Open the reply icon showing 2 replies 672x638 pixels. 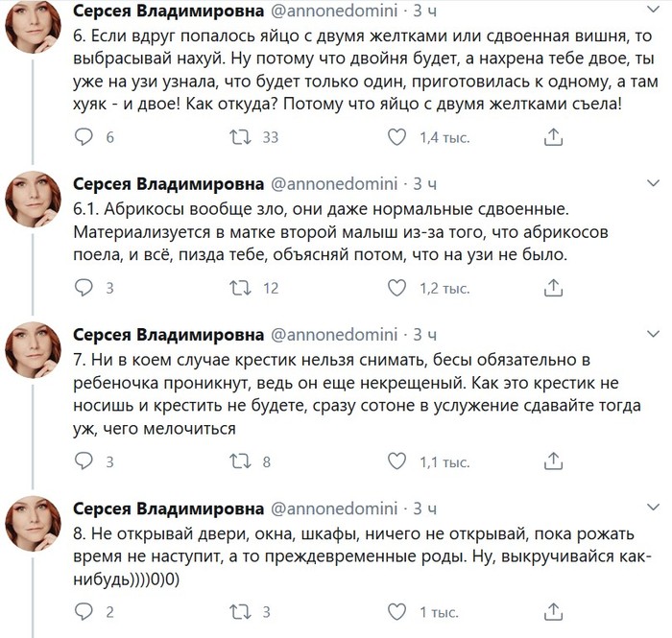click(84, 611)
